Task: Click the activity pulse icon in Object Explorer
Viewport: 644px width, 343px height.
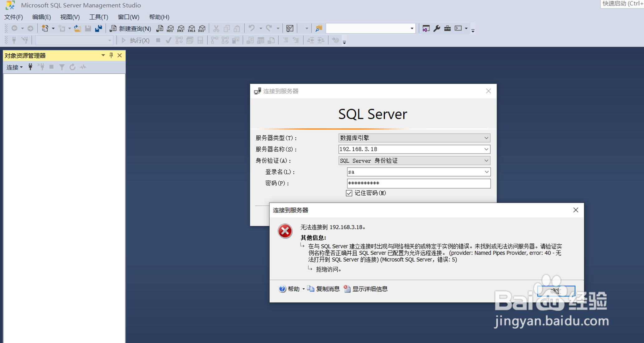Action: (x=83, y=67)
